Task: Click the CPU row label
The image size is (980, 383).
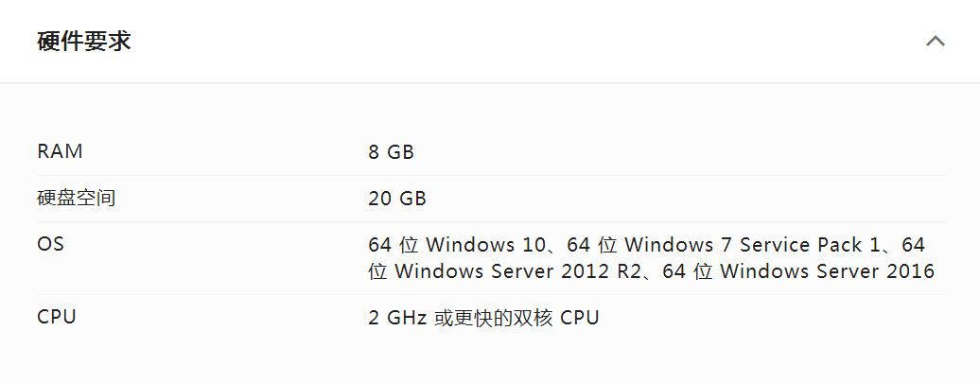Action: click(x=57, y=317)
